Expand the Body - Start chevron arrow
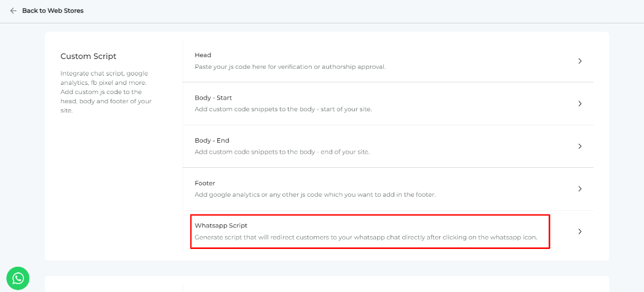The height and width of the screenshot is (292, 644). [x=579, y=103]
